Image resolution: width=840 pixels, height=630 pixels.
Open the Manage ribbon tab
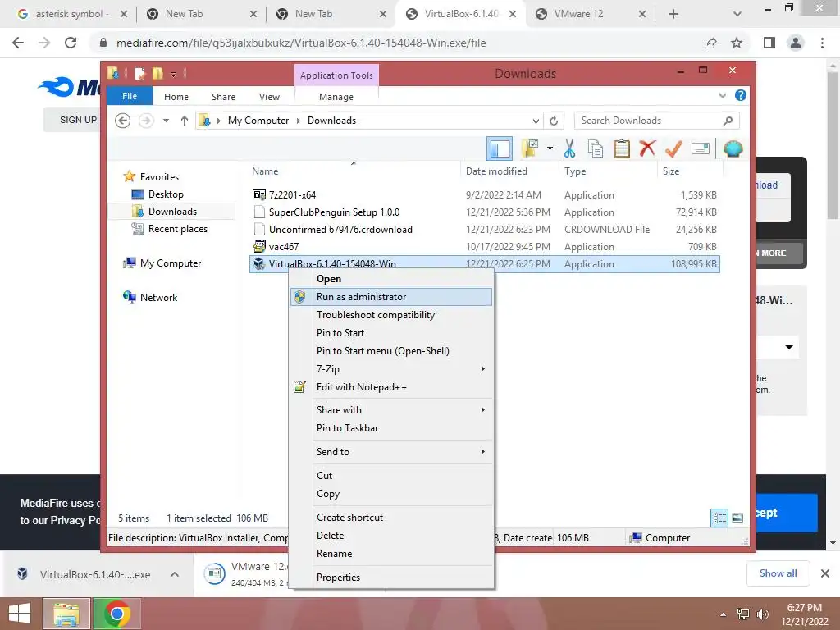tap(336, 97)
